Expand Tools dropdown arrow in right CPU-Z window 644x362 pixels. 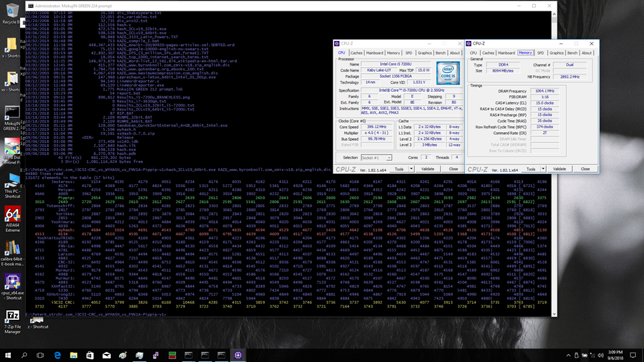(543, 169)
